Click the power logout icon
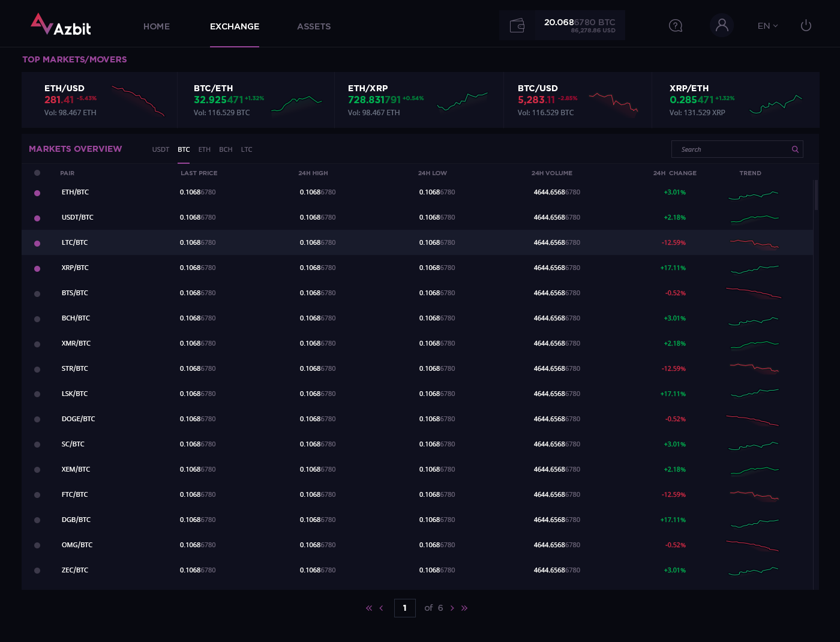 click(806, 25)
